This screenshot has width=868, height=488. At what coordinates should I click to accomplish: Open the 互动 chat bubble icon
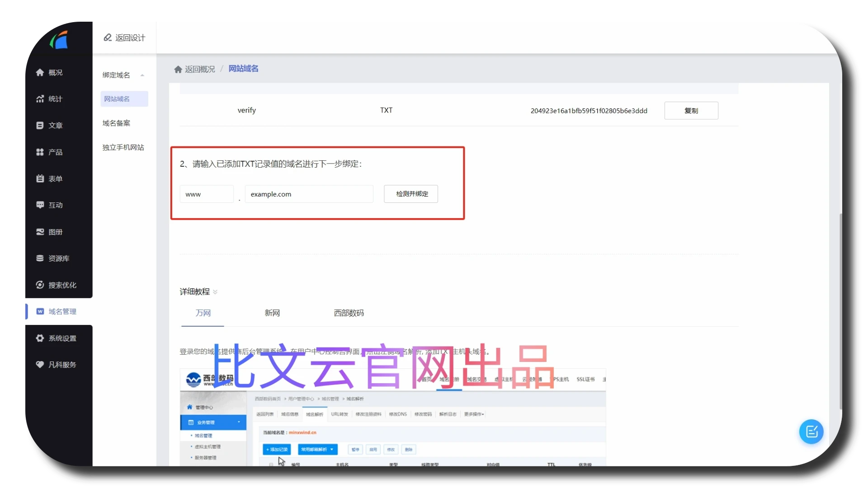tap(40, 205)
